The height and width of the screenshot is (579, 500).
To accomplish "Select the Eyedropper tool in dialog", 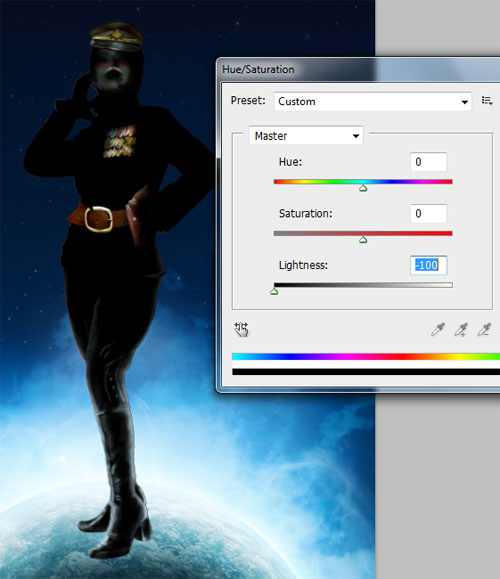I will 438,329.
